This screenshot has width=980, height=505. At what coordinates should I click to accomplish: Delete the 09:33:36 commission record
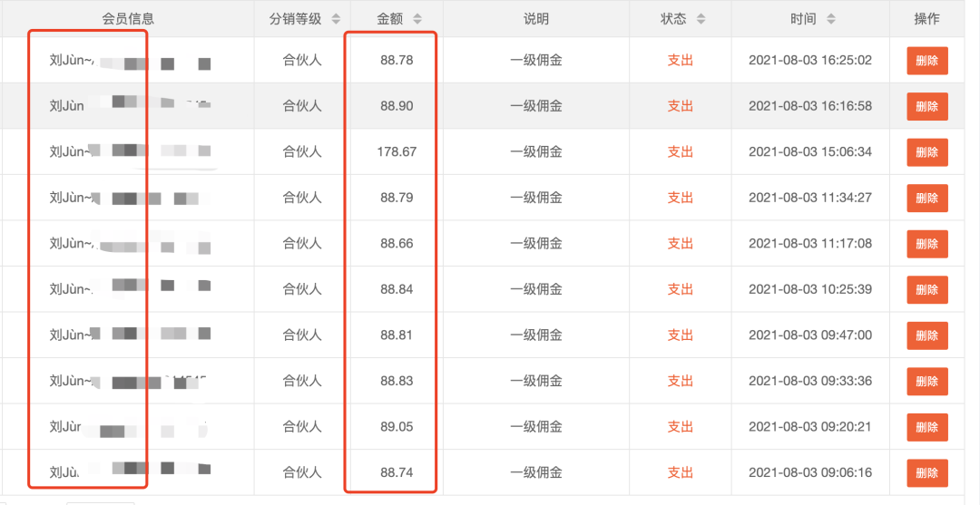tap(926, 381)
